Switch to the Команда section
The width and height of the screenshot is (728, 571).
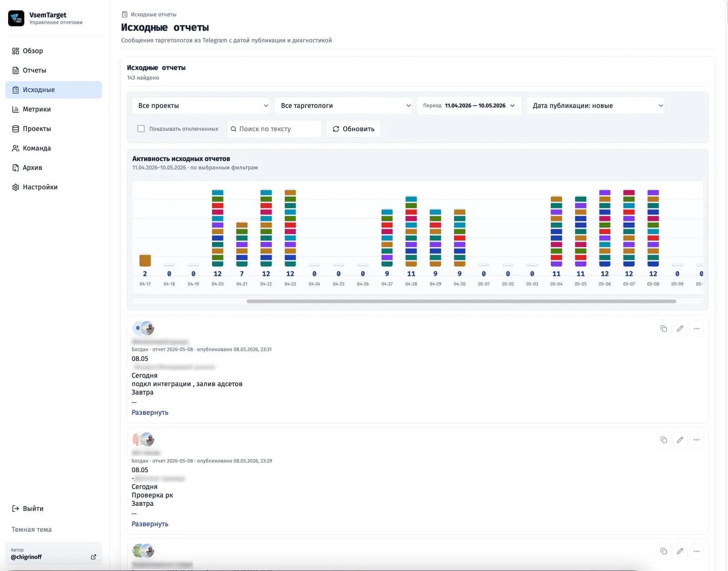tap(54, 148)
